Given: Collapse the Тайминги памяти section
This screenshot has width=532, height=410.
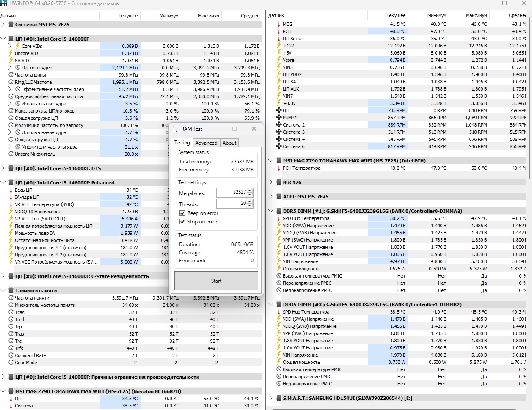Looking at the screenshot, I should 3,291.
